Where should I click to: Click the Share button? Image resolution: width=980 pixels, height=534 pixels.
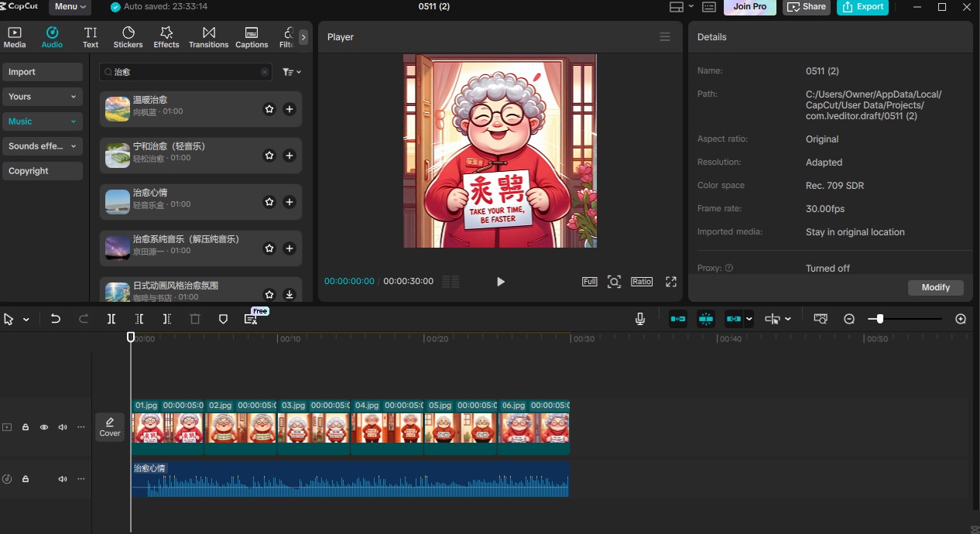(807, 7)
